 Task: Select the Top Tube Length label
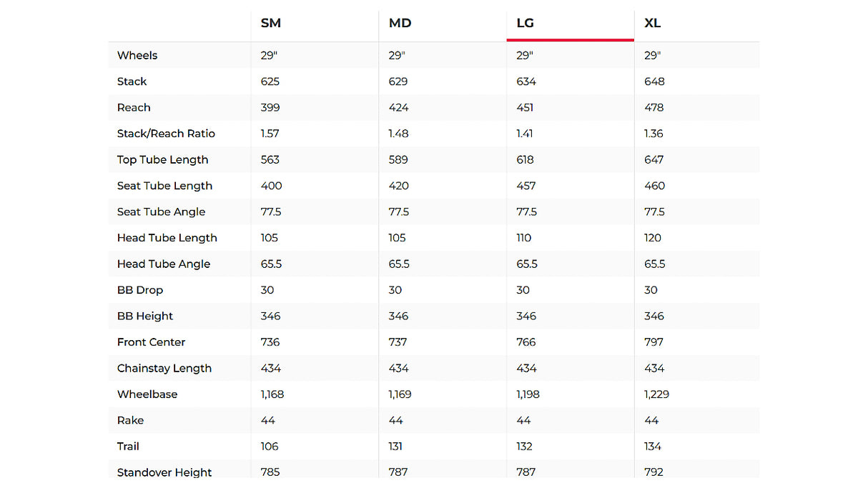tap(163, 160)
